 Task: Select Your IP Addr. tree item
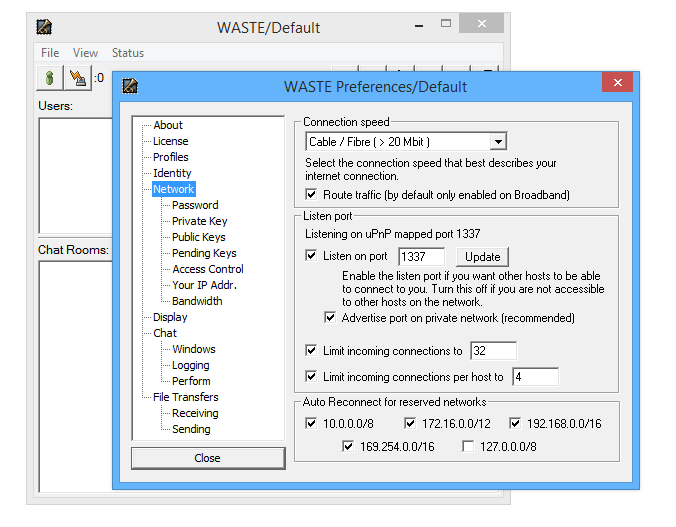tap(204, 285)
